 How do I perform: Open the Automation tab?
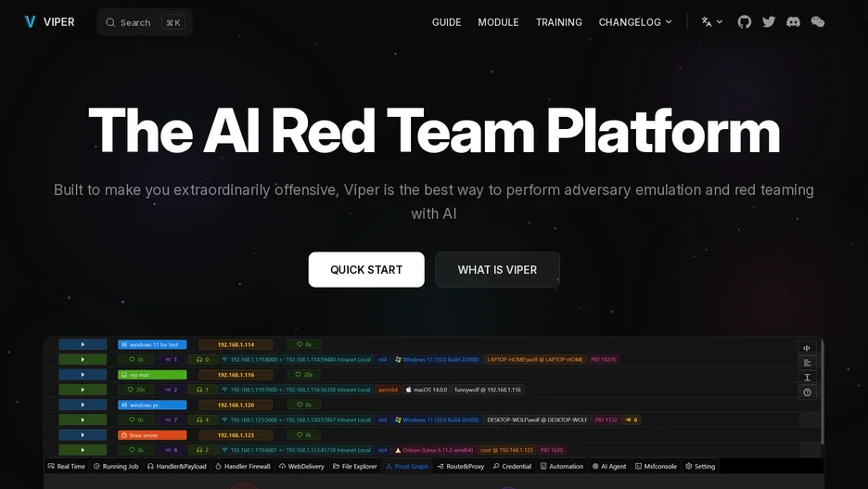point(562,467)
